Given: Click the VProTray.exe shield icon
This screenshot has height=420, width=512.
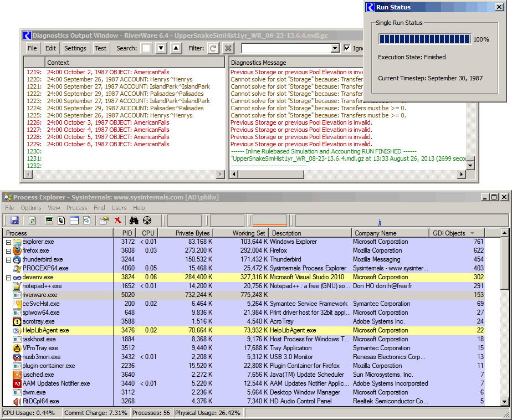Looking at the screenshot, I should point(17,348).
